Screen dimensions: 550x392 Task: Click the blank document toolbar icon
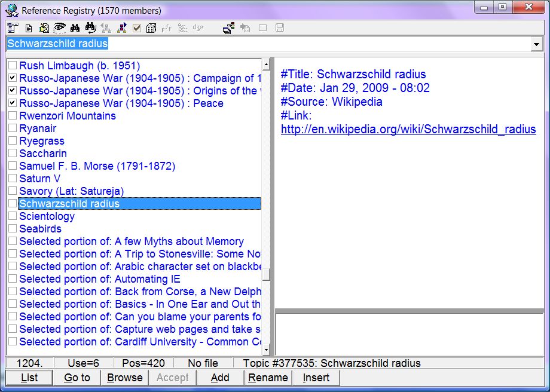pos(29,28)
